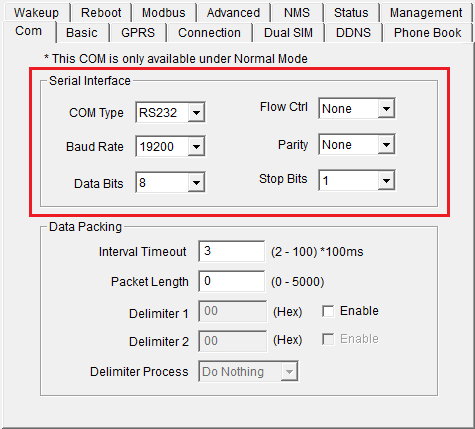Enable the Delimiter 1 checkbox
This screenshot has height=429, width=475.
coord(328,311)
